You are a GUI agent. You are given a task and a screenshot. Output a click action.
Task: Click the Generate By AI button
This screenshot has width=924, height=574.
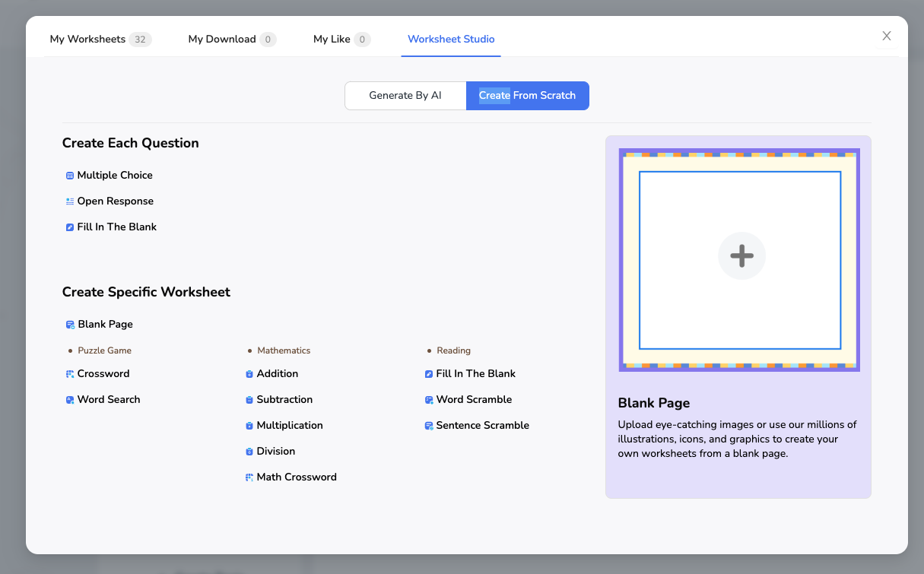405,95
